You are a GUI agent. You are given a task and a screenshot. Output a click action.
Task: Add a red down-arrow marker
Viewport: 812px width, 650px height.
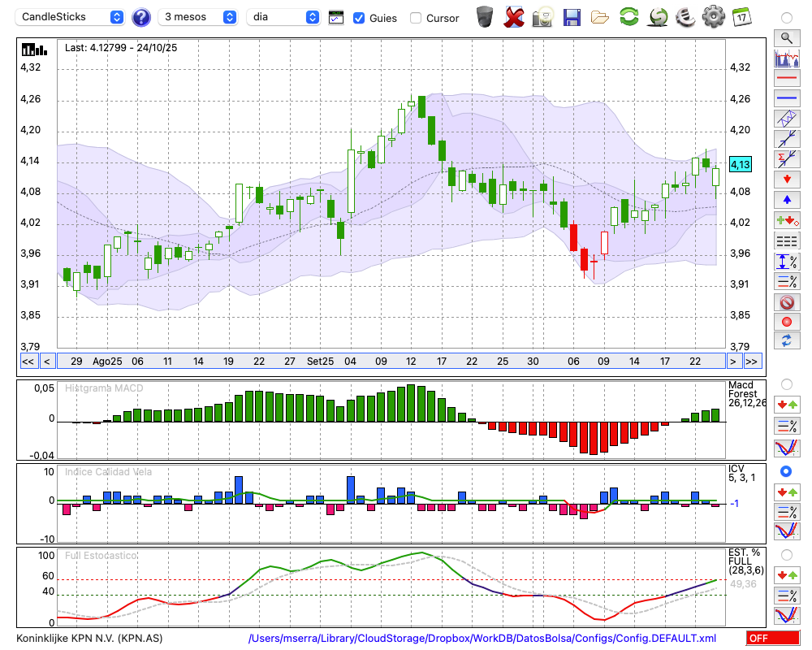pos(786,179)
